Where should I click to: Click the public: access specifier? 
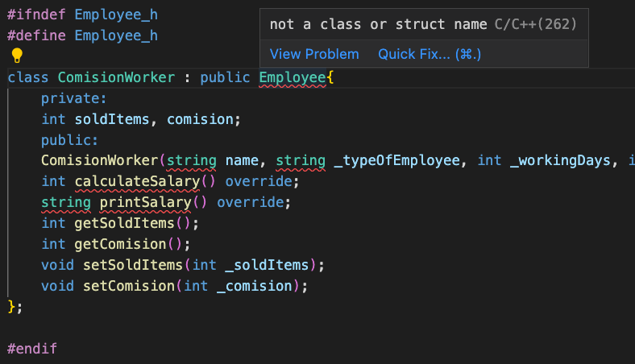click(69, 140)
